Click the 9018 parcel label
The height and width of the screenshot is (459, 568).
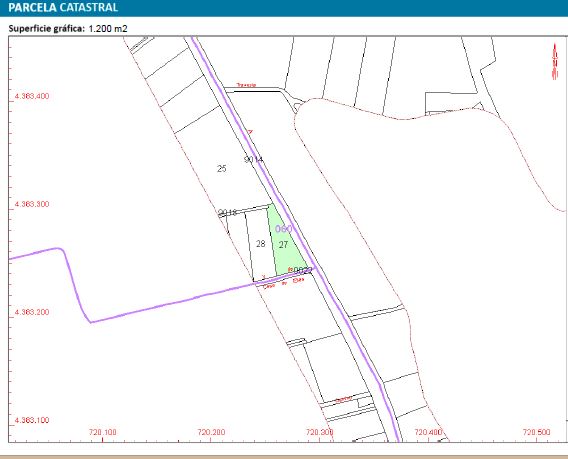(227, 212)
